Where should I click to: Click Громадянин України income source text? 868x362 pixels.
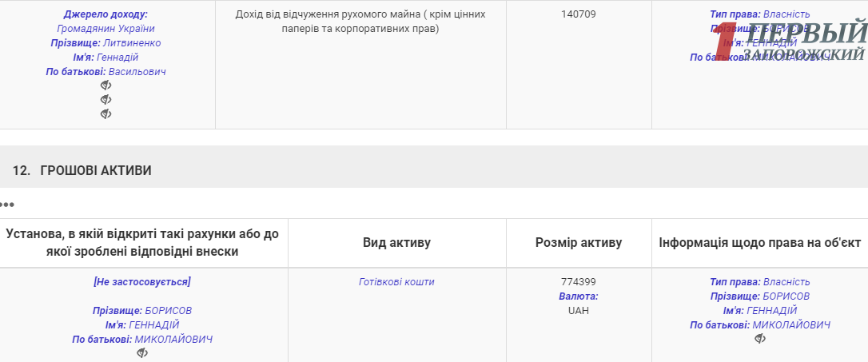[106, 29]
